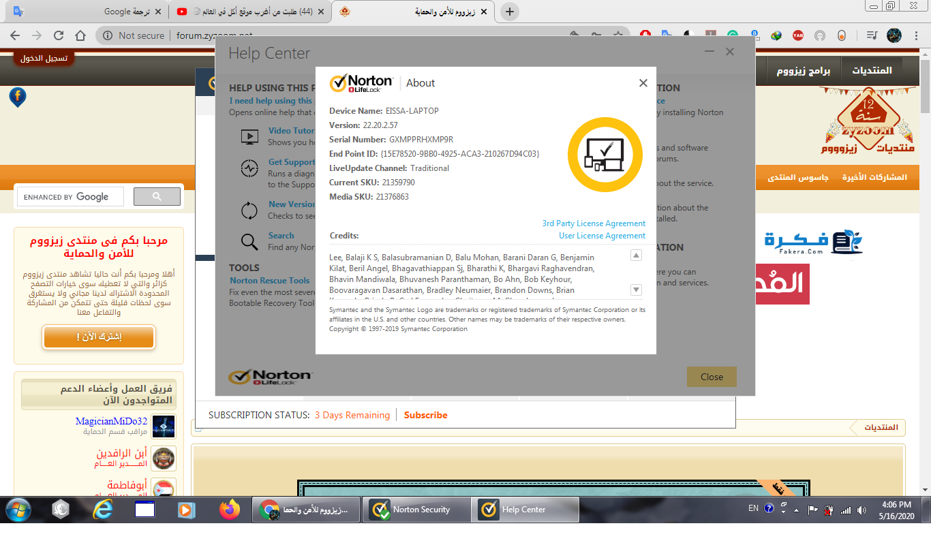This screenshot has width=931, height=560.
Task: Click the Not secure site info icon
Action: click(x=108, y=35)
